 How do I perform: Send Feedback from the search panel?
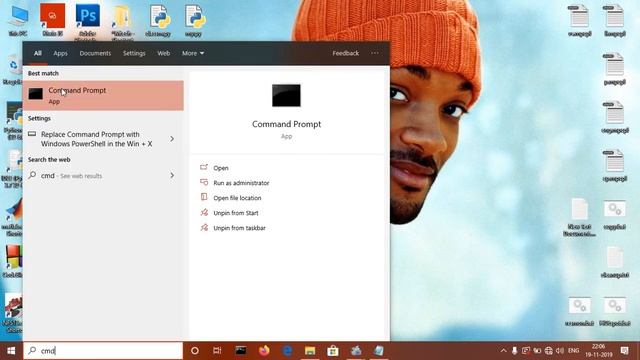pyautogui.click(x=345, y=53)
